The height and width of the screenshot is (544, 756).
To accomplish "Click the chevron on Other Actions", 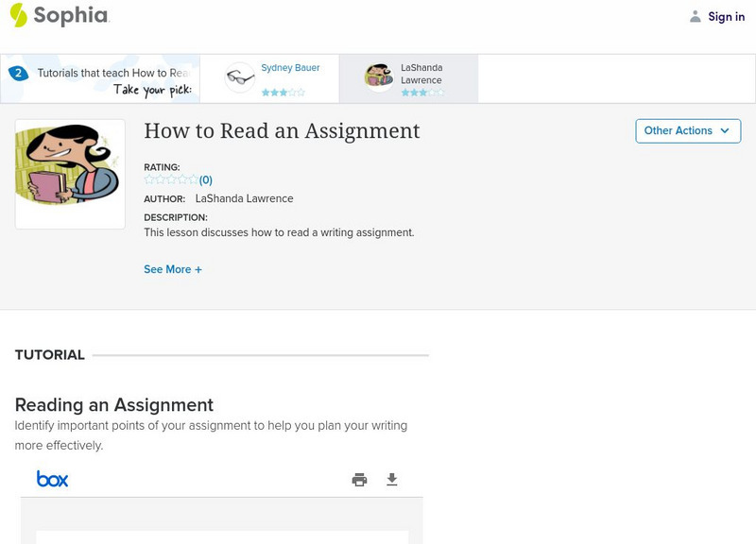I will click(x=724, y=131).
